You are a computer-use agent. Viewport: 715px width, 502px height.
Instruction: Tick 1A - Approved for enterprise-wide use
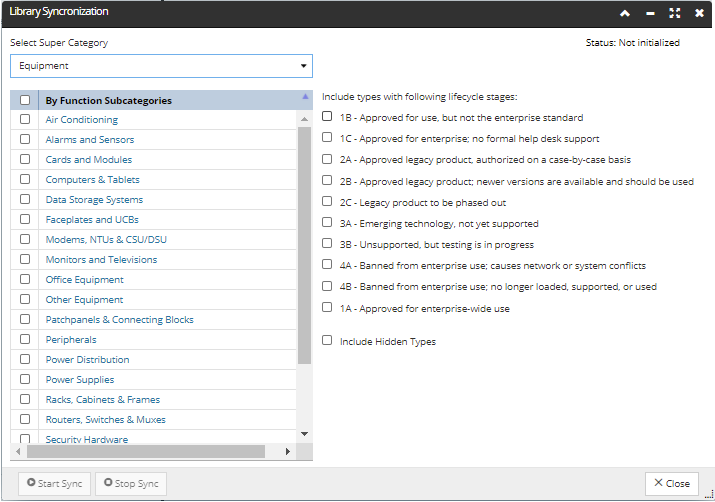(x=327, y=307)
